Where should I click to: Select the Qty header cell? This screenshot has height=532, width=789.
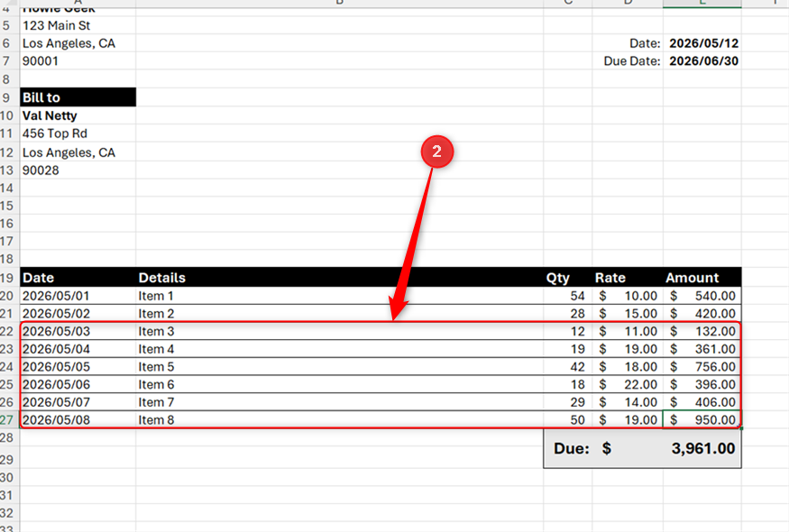(x=568, y=278)
